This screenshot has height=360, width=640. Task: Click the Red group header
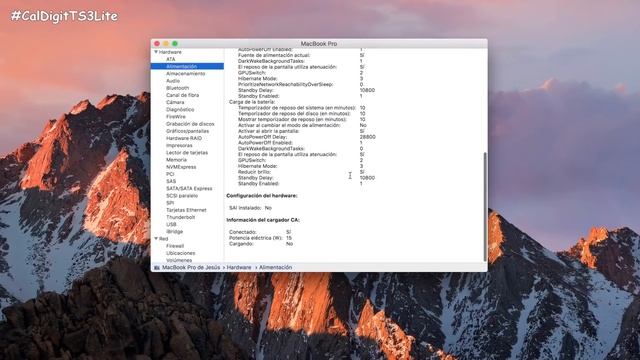point(163,239)
